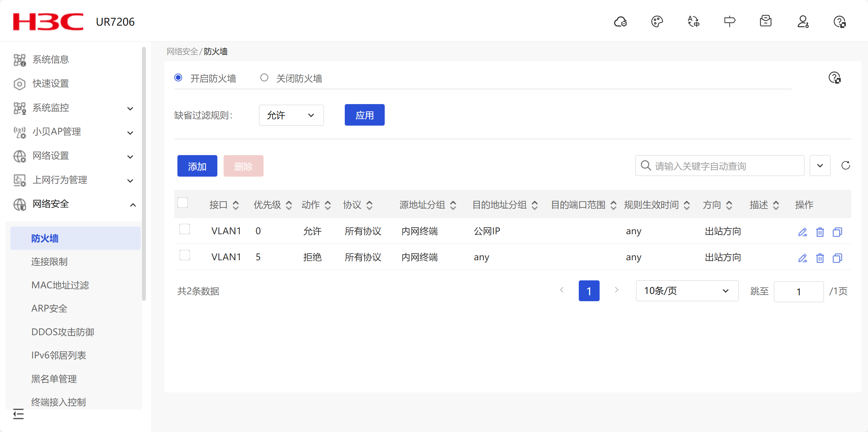Copy the priority 0 rule
868x432 pixels.
[837, 232]
